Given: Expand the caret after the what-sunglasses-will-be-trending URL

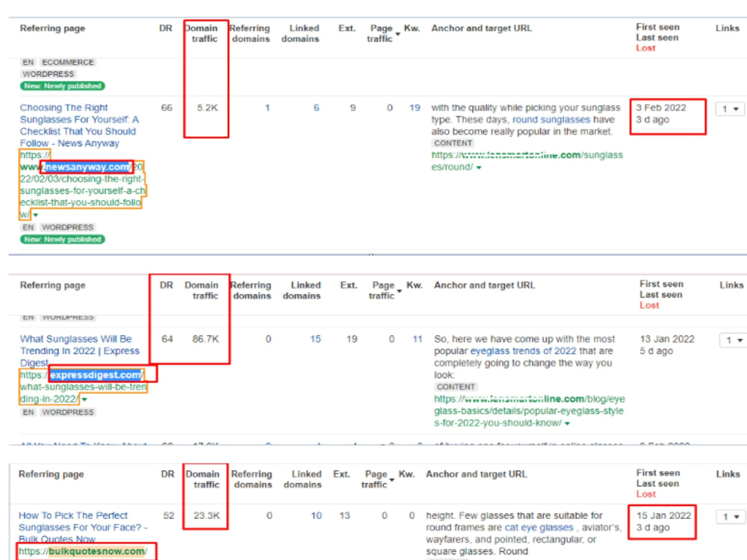Looking at the screenshot, I should [x=84, y=399].
